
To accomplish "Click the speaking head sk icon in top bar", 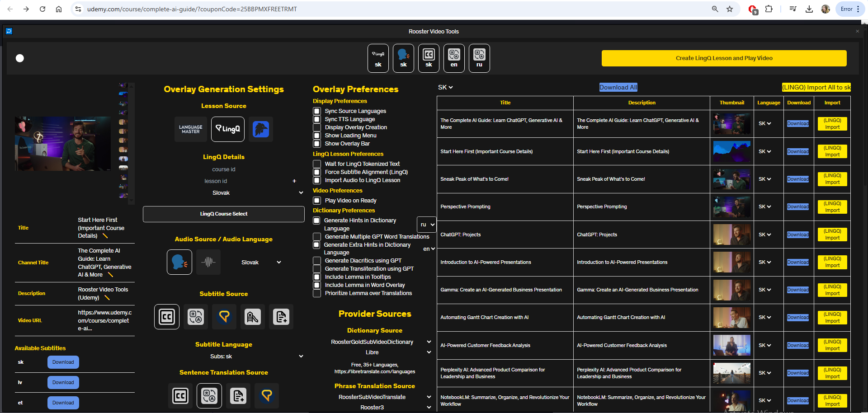I will [403, 58].
